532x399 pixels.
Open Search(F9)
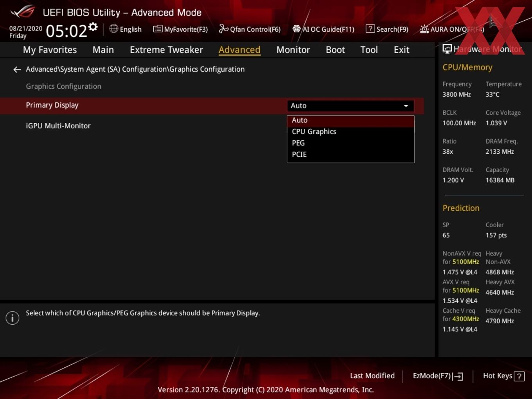coord(387,29)
